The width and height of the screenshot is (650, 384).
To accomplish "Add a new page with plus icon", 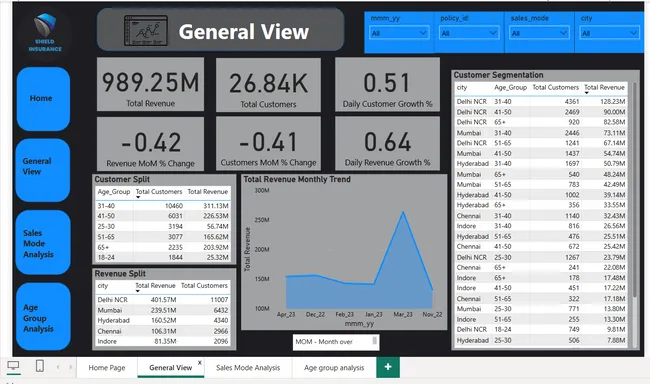I will pyautogui.click(x=388, y=367).
